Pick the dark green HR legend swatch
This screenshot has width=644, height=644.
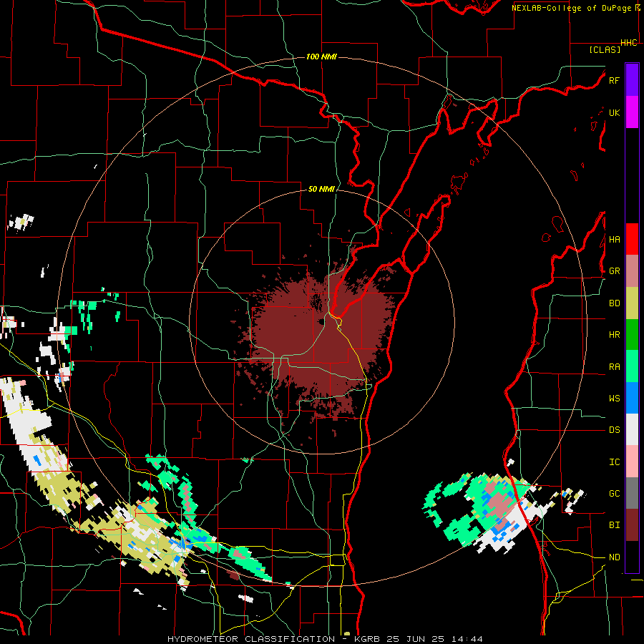pyautogui.click(x=632, y=335)
